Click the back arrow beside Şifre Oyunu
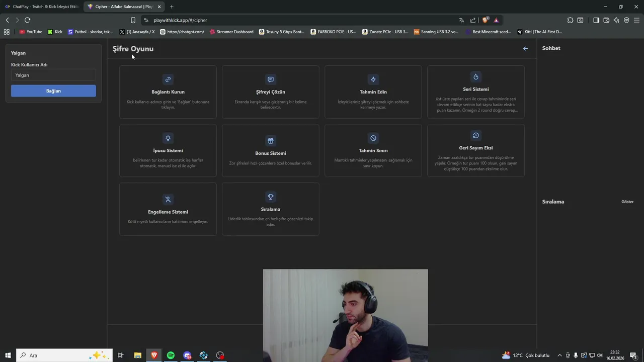The width and height of the screenshot is (644, 362). click(525, 49)
